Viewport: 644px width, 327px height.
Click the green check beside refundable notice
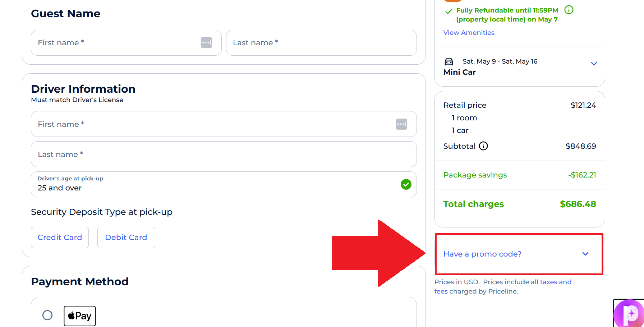pos(448,11)
